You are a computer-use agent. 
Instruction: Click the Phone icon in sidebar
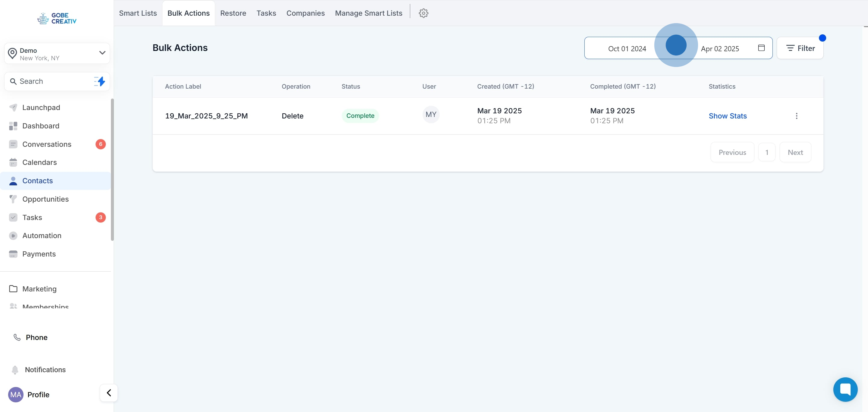coord(17,337)
